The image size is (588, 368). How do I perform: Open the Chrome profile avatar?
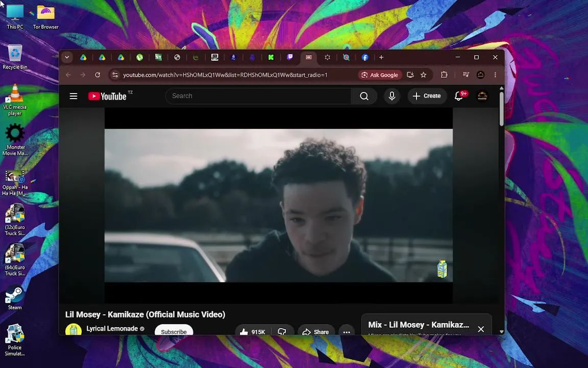click(x=480, y=75)
